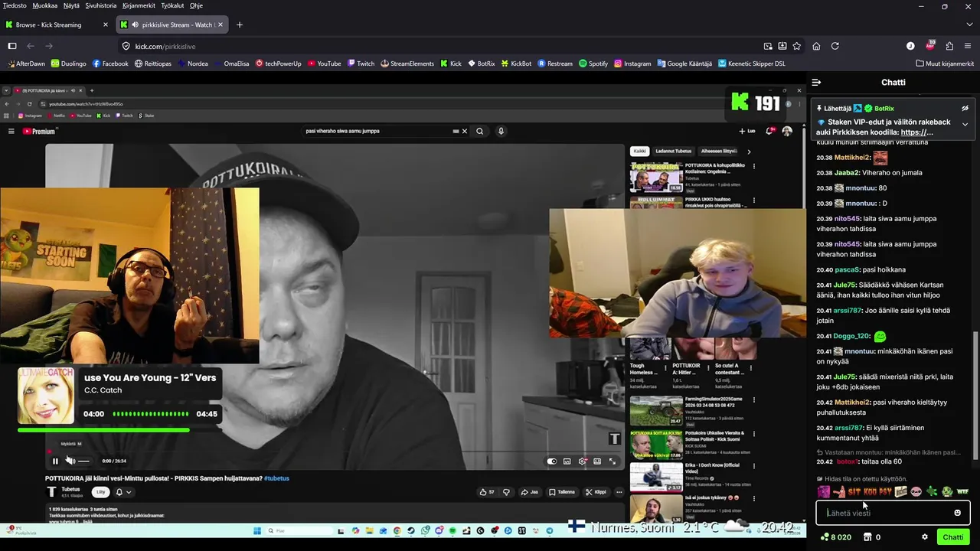This screenshot has height=551, width=980.
Task: Open FarmingSimulator2025Game video thumbnail
Action: tap(656, 410)
